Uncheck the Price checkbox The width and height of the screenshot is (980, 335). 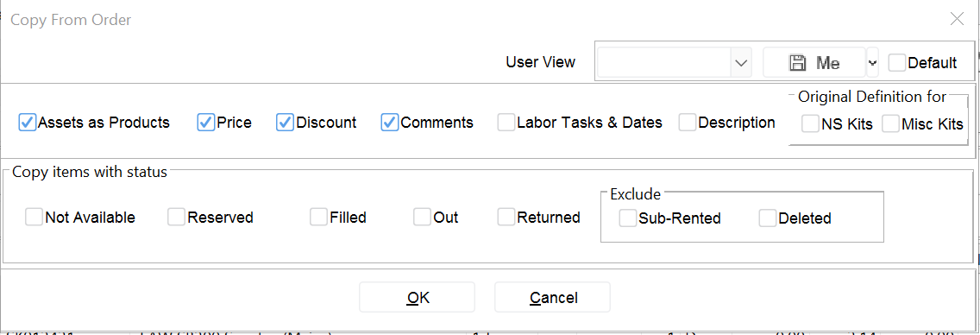tap(205, 123)
